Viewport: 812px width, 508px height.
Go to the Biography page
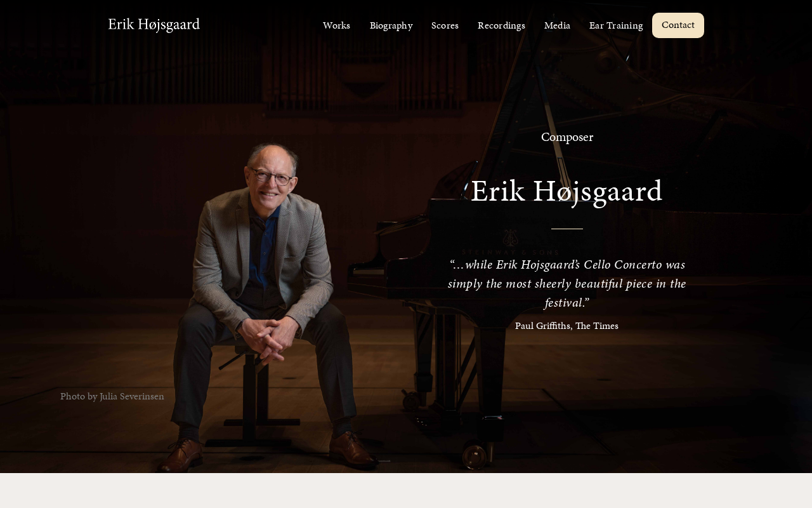tap(391, 25)
